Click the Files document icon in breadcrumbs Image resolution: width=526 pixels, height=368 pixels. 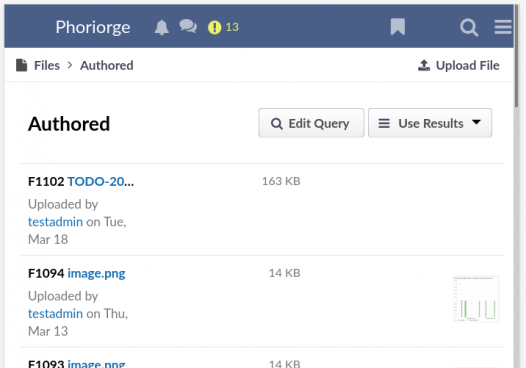(21, 65)
